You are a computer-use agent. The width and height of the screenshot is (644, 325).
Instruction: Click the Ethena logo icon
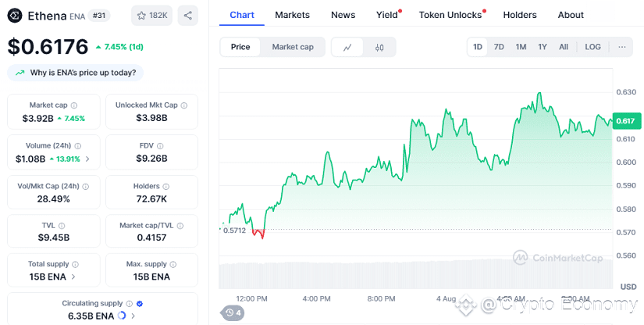point(15,16)
